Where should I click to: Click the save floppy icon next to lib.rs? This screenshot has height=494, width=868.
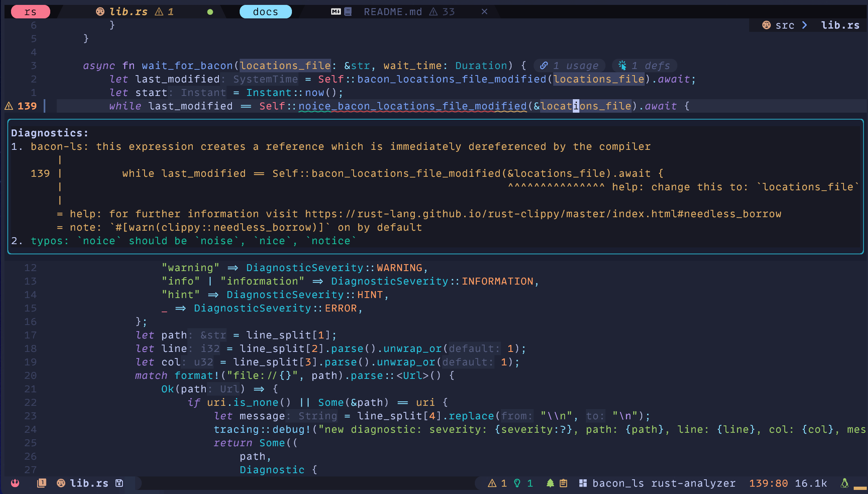pos(119,483)
